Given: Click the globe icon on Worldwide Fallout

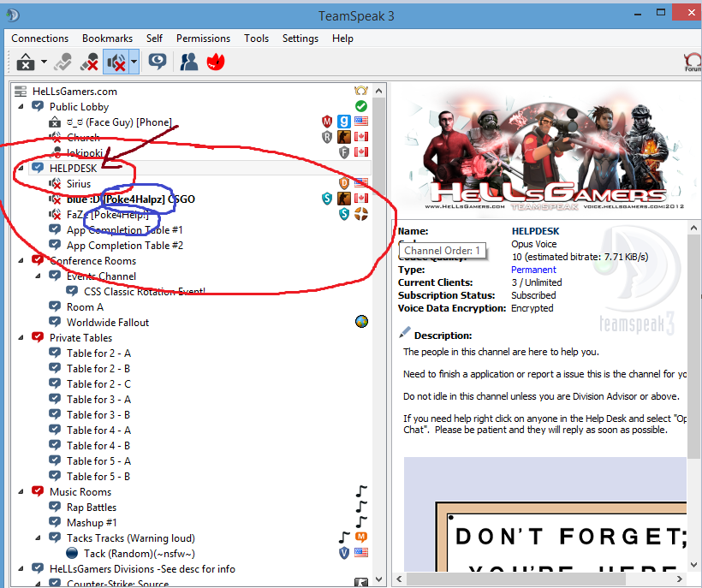Looking at the screenshot, I should pos(361,321).
